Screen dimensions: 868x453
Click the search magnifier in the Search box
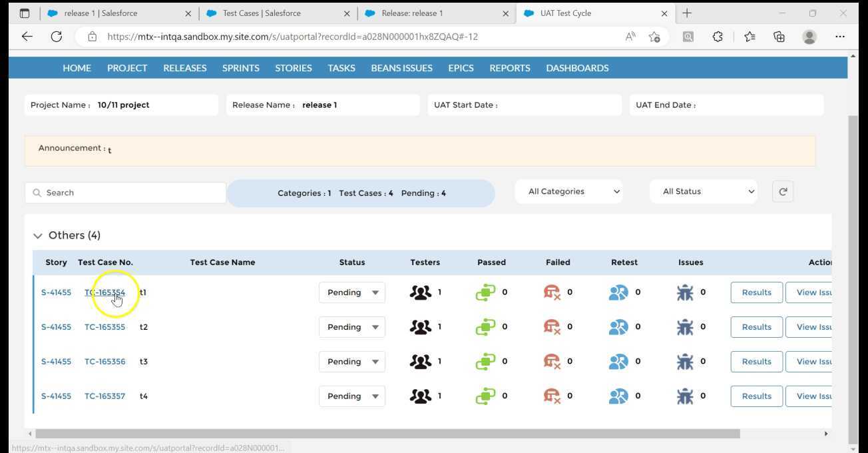click(x=37, y=193)
